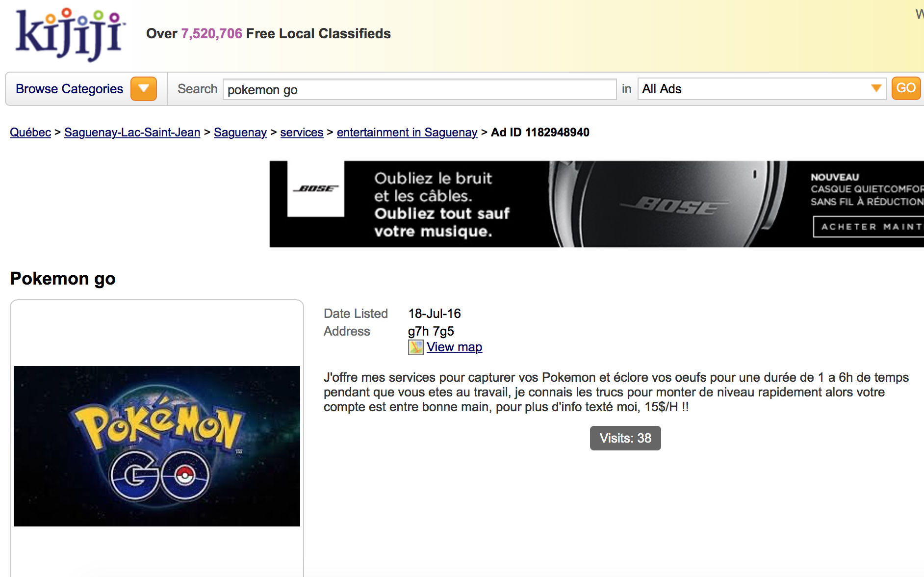Click the French ad description paragraph
This screenshot has height=577, width=924.
616,392
